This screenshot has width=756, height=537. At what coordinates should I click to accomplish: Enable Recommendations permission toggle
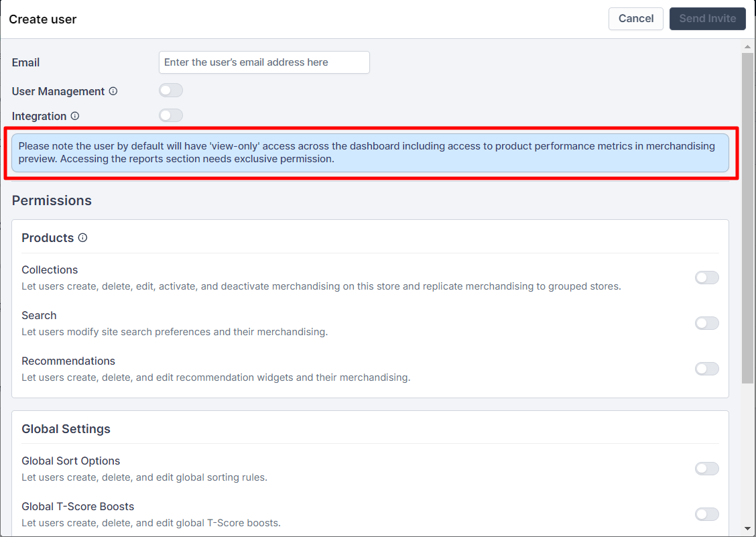coord(707,369)
